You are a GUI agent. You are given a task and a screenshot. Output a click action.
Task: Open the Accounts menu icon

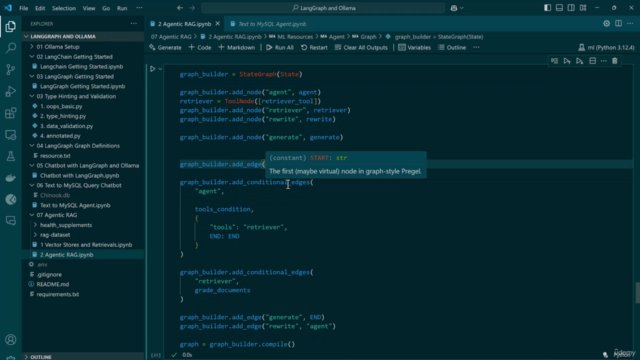click(11, 340)
